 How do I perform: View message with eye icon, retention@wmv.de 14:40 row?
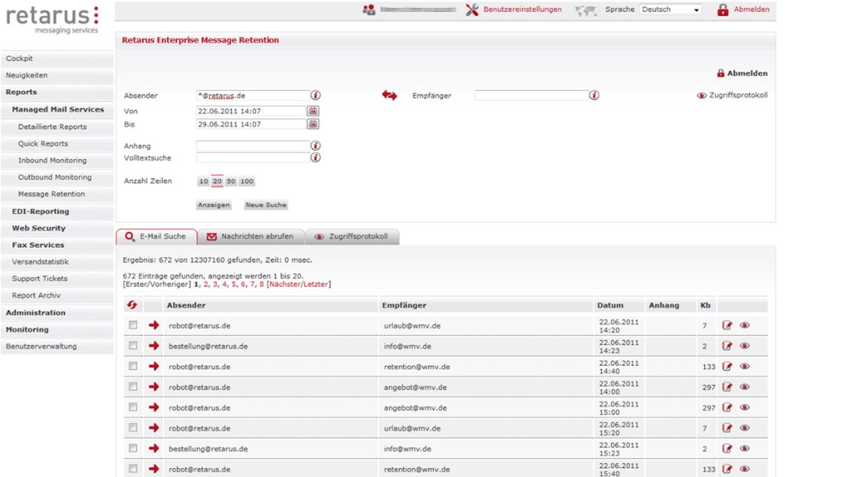[745, 367]
